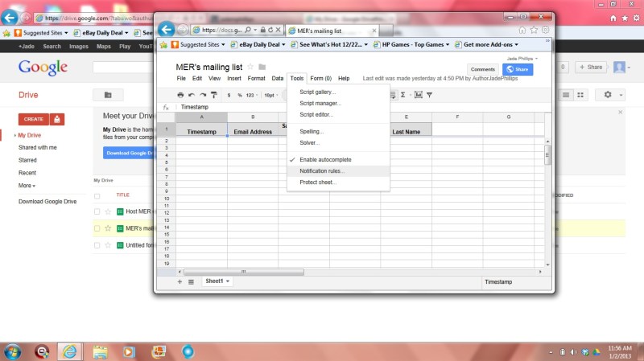This screenshot has width=644, height=361.
Task: Expand the Sheet1 tab dropdown
Action: point(228,281)
